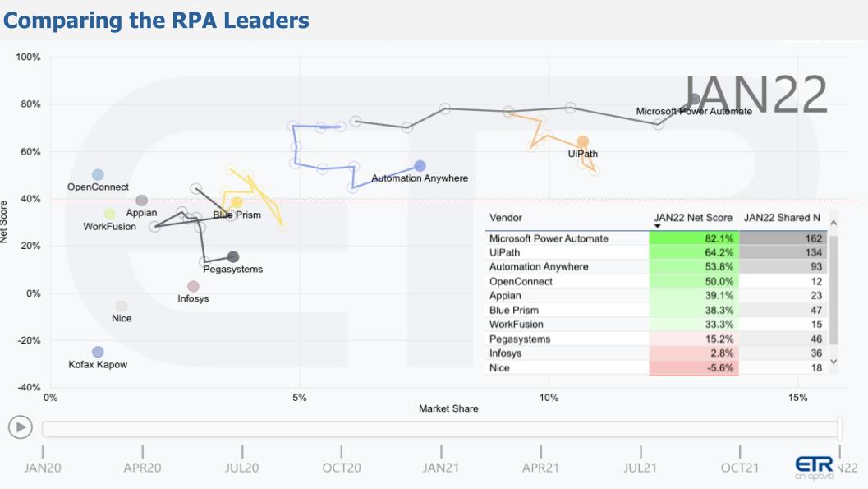Screen dimensions: 868x489
Task: Select the Kofax Kapow data point
Action: click(98, 352)
